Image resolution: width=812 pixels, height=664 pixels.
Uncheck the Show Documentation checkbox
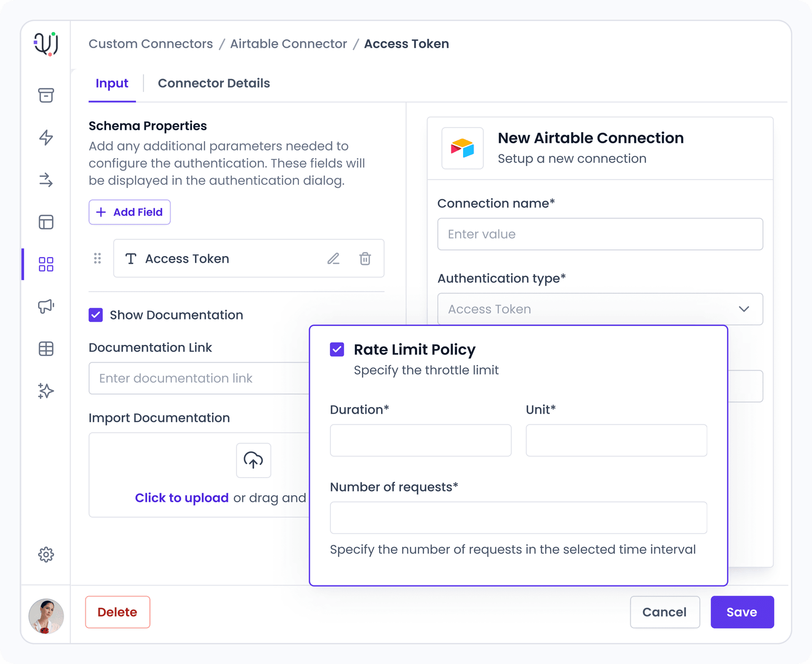(96, 315)
